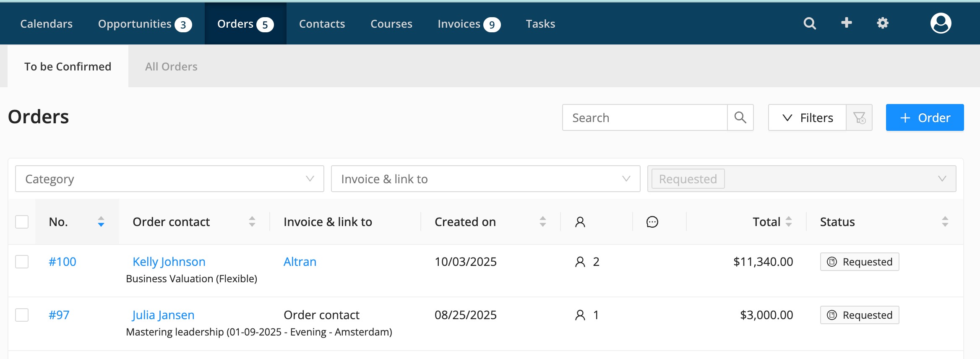
Task: Check the box for order #100
Action: 22,262
